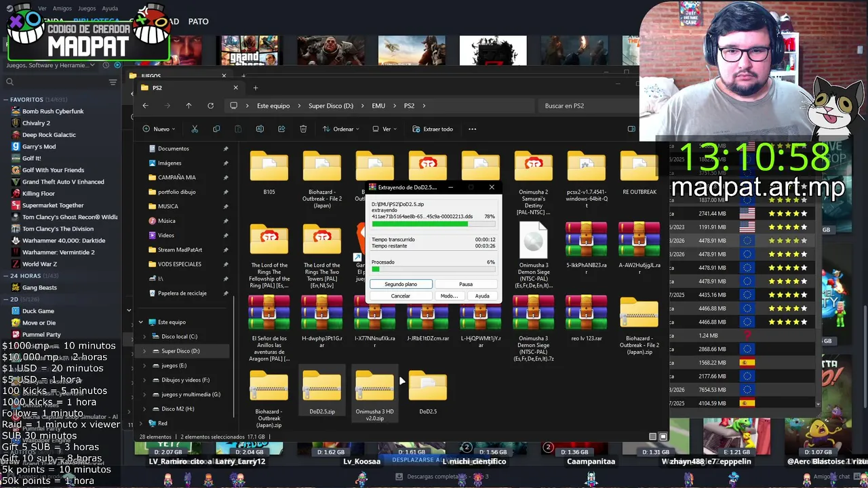This screenshot has height=488, width=868.
Task: Open Steam Ayuda menu
Action: pos(110,9)
